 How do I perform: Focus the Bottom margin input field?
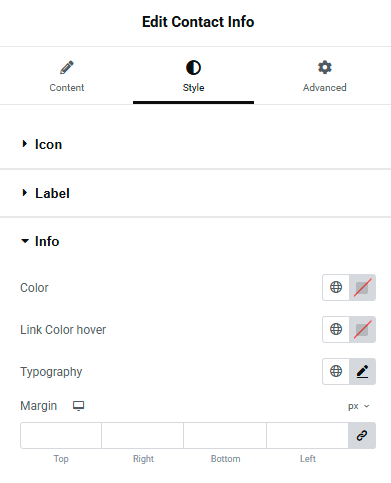pos(225,435)
